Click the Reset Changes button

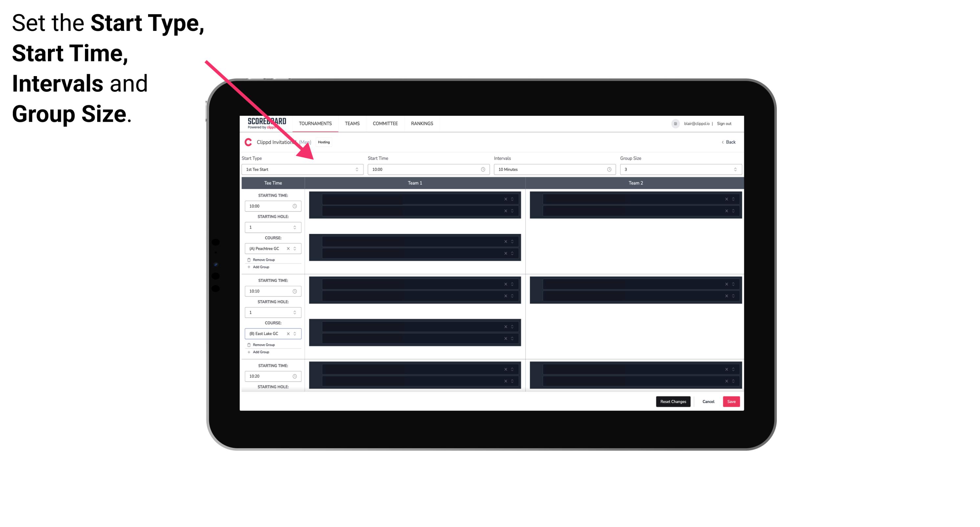[673, 402]
